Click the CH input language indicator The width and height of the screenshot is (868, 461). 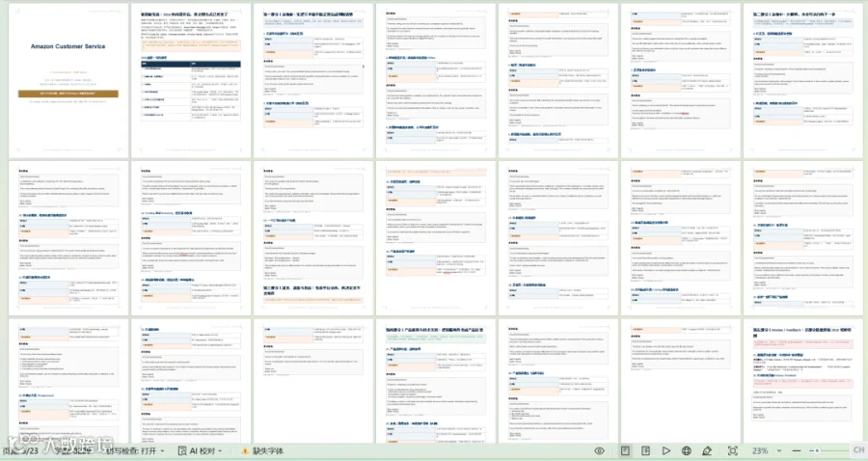pos(858,450)
